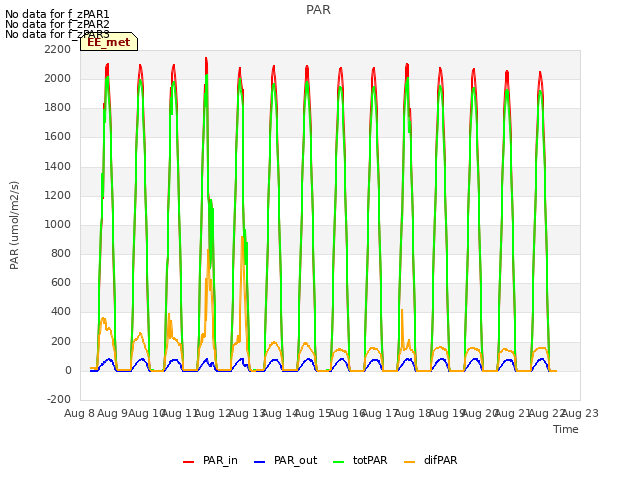
Task: Click the 2000 y-axis tick label
Action: click(58, 78)
